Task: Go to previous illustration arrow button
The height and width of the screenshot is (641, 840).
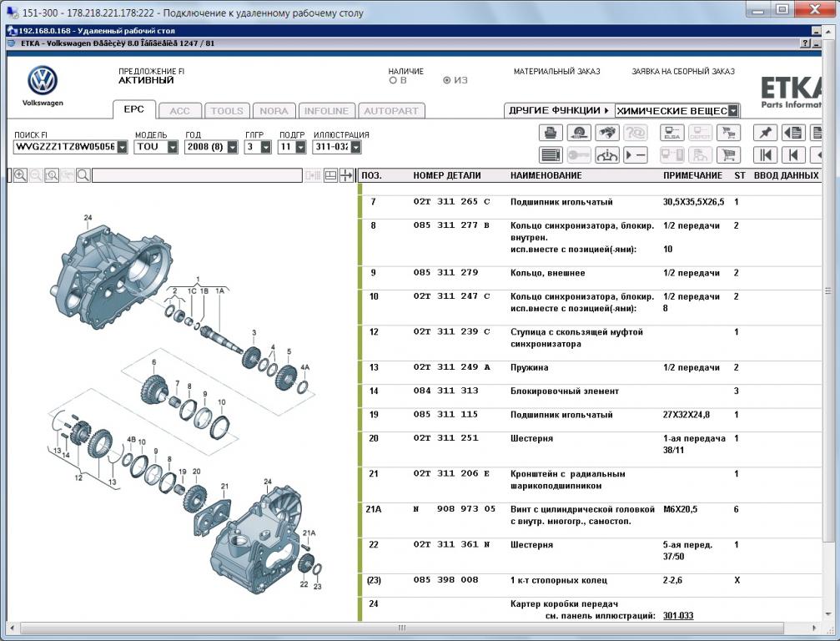Action: point(793,155)
